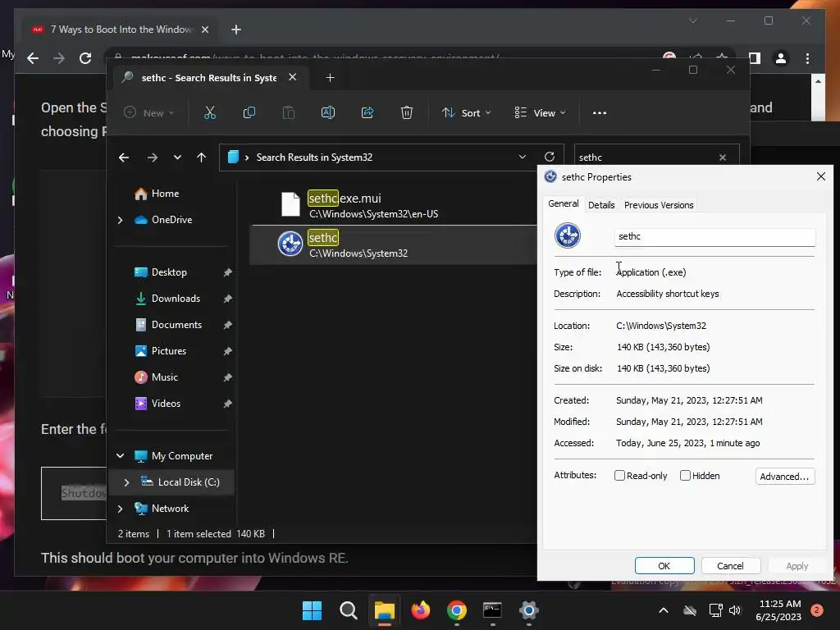Viewport: 840px width, 630px height.
Task: Go forward in File Explorer navigation
Action: pos(152,157)
